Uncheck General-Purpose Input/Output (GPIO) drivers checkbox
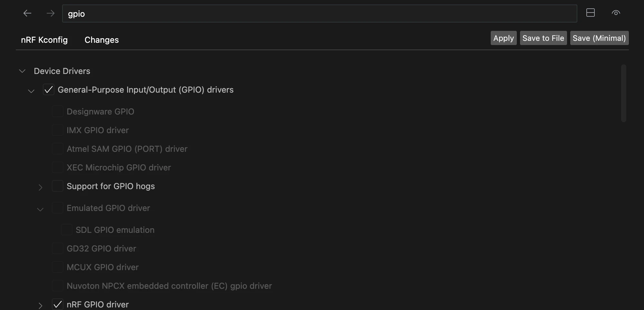 pyautogui.click(x=49, y=90)
